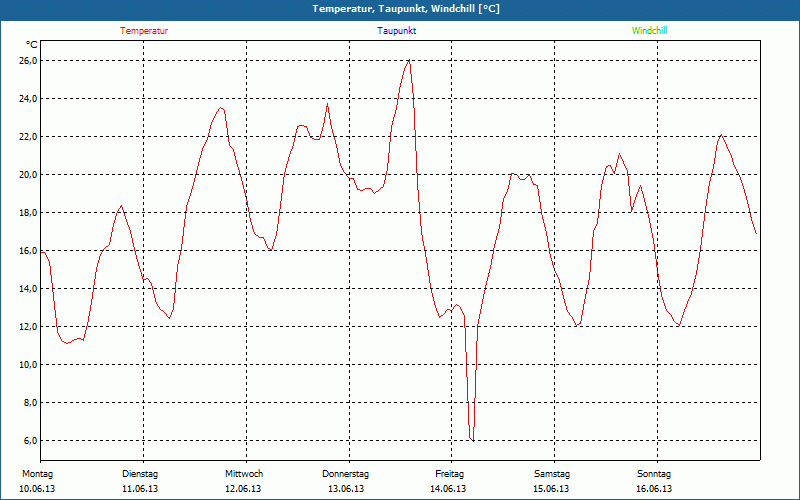Click the 10,0 y-axis value
Image resolution: width=800 pixels, height=500 pixels.
click(x=29, y=365)
